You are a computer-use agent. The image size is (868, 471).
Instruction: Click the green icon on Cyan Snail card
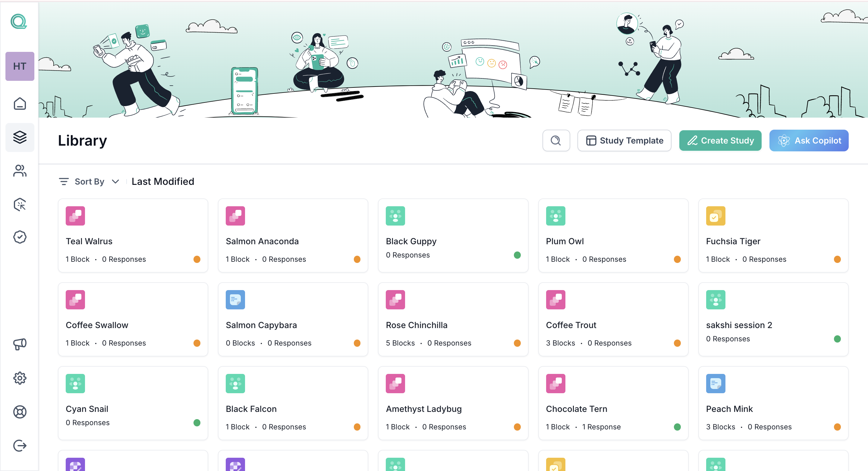pos(75,383)
